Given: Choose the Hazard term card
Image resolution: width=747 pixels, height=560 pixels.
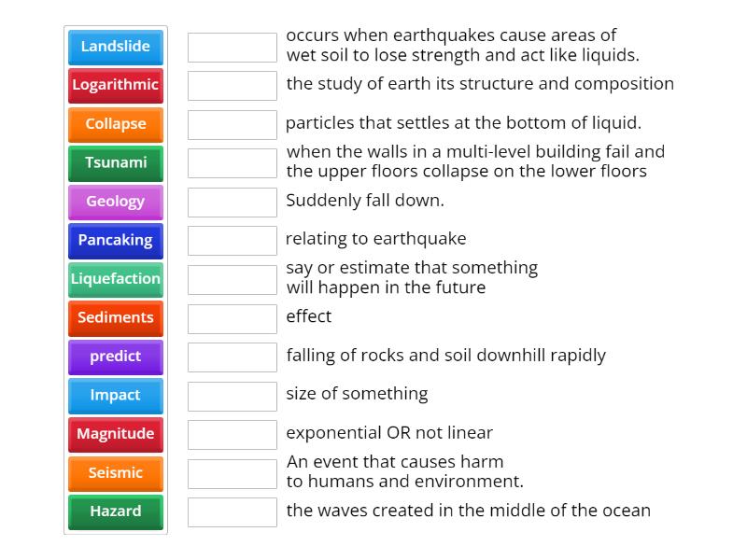Looking at the screenshot, I should click(116, 511).
